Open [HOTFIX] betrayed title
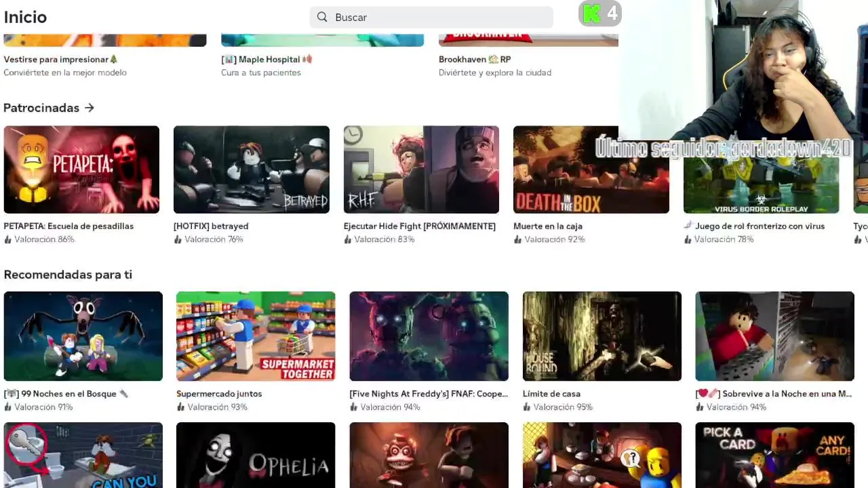The height and width of the screenshot is (488, 868). point(211,226)
